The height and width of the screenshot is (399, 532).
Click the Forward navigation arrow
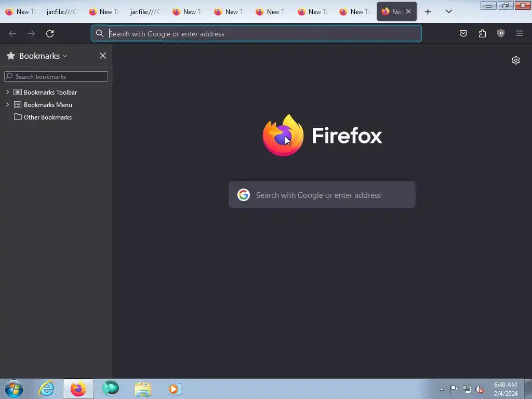pyautogui.click(x=31, y=34)
